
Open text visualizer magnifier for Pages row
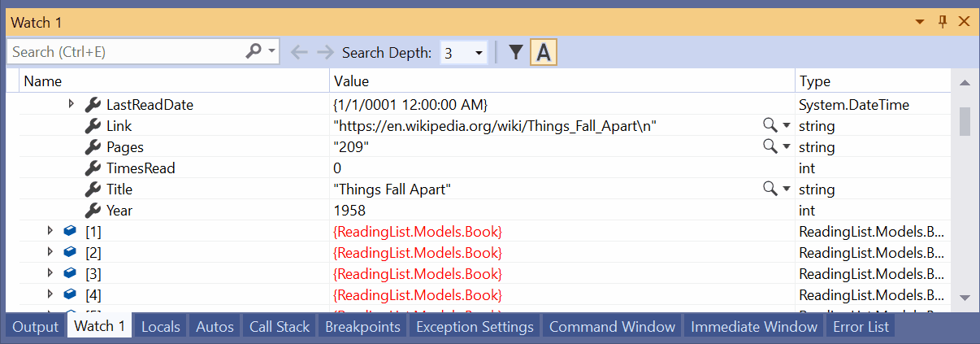coord(769,147)
